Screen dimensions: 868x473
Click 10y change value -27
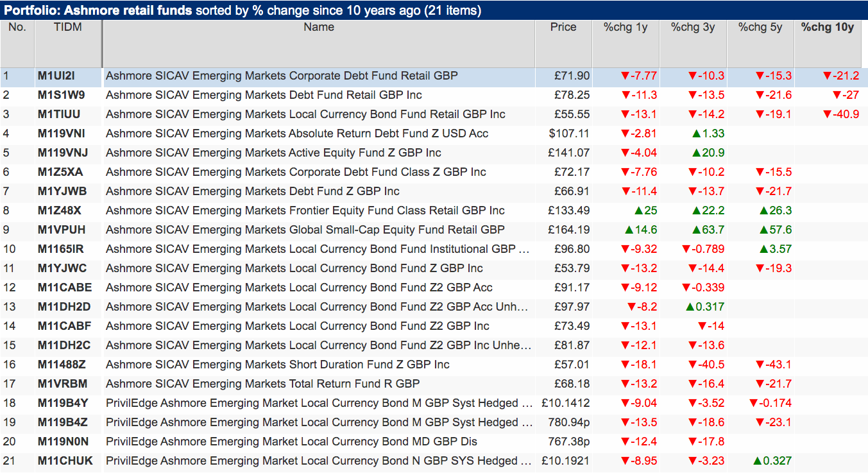[846, 95]
